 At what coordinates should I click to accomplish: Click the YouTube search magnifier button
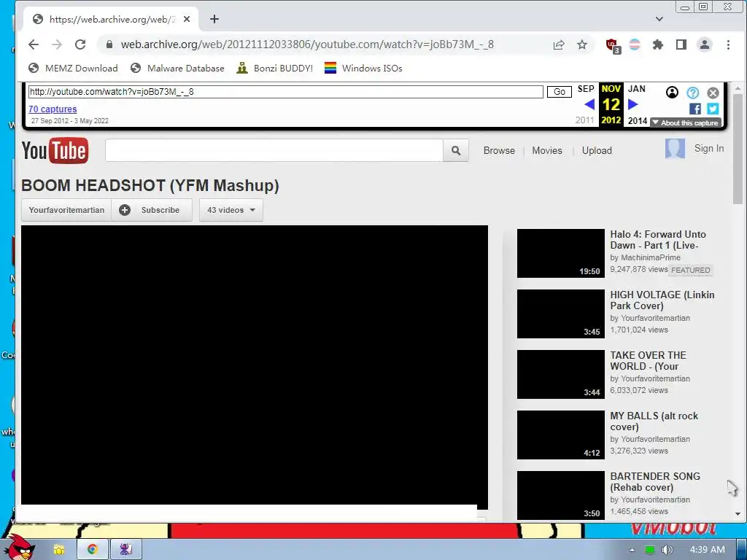coord(456,150)
